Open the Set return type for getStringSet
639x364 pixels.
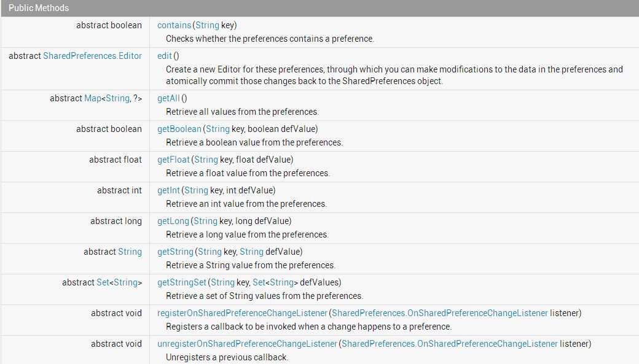(x=103, y=282)
